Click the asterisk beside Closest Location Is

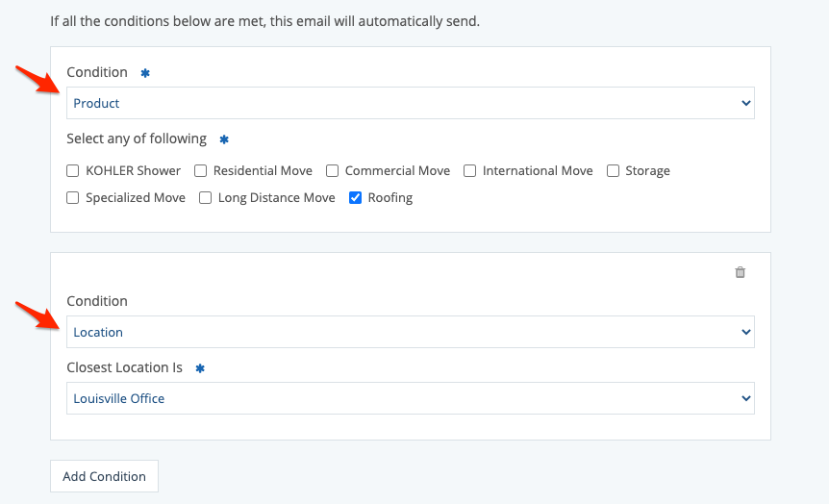[200, 368]
